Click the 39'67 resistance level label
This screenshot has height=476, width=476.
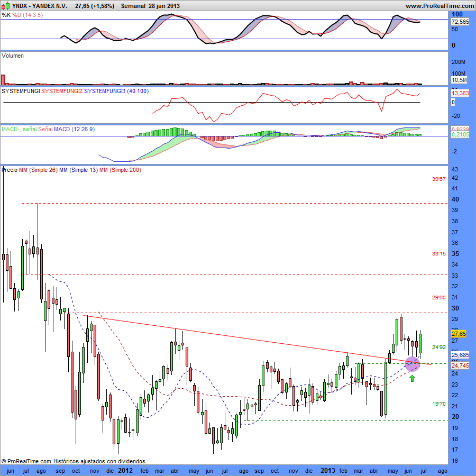pos(439,179)
